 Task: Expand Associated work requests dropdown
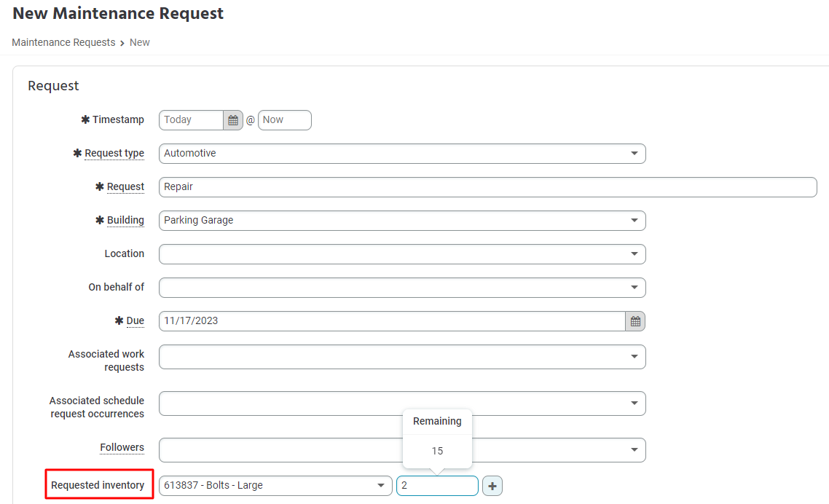pos(634,356)
